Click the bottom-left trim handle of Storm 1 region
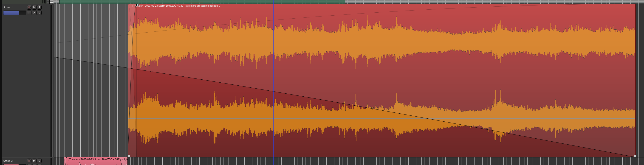Viewport: 644px width, 165px height. [x=129, y=156]
